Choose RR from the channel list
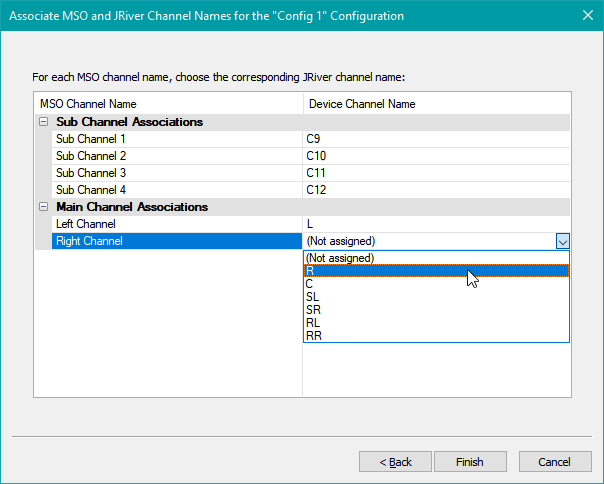Image resolution: width=604 pixels, height=484 pixels. pyautogui.click(x=436, y=336)
